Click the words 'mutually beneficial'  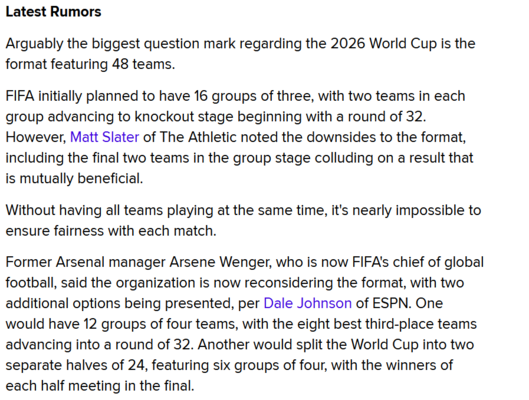[x=81, y=178]
